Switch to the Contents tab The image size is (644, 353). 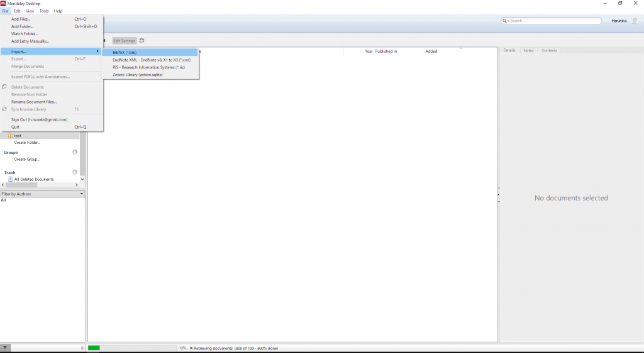point(549,50)
